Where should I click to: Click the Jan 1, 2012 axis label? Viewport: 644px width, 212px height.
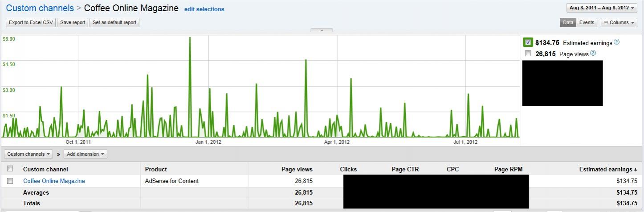(x=208, y=142)
